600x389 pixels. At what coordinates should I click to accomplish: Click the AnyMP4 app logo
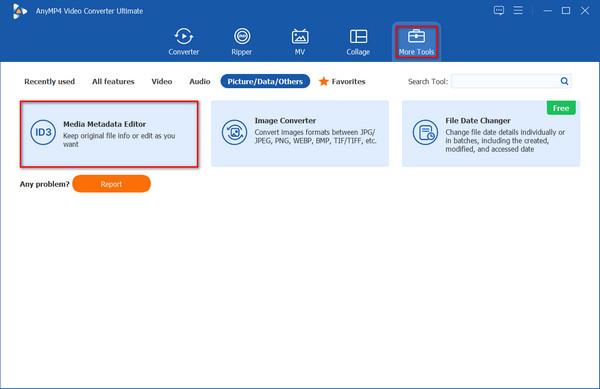pyautogui.click(x=19, y=11)
